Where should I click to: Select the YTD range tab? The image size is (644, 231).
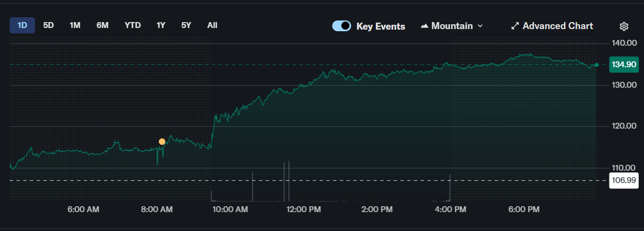click(x=132, y=25)
